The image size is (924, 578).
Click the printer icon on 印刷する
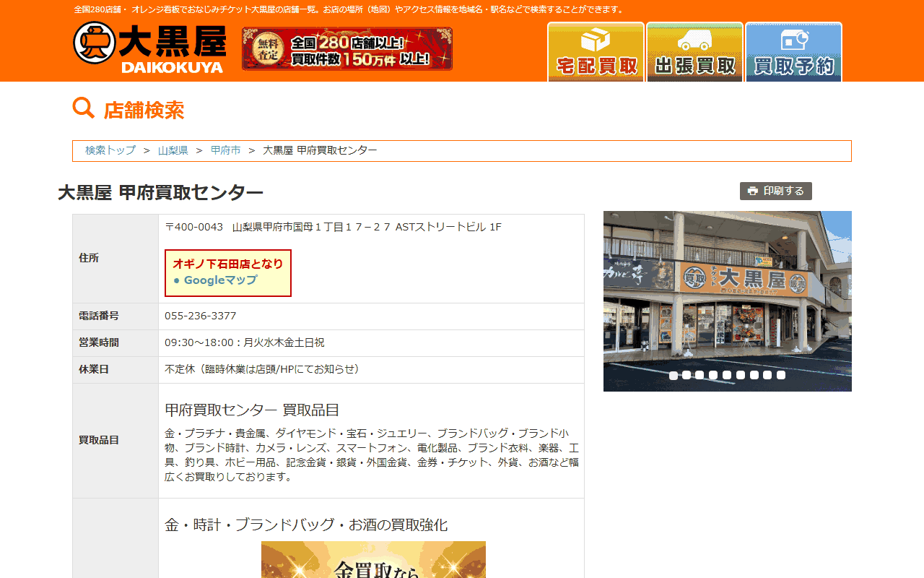pos(753,191)
